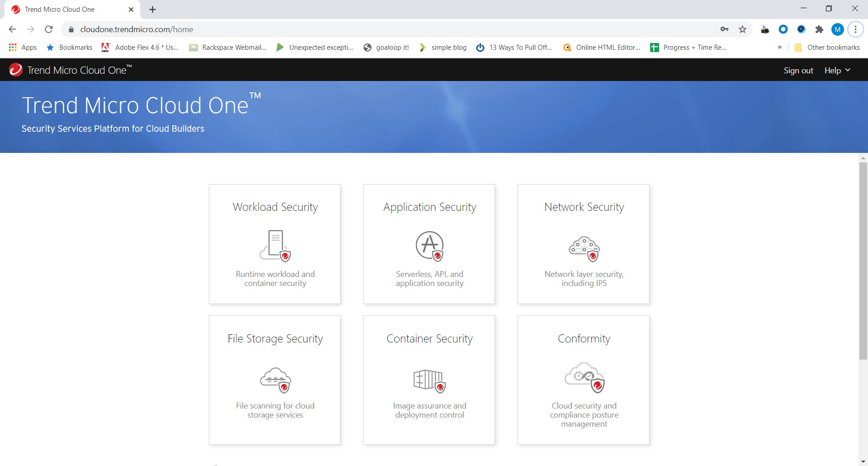Sign out of Cloud One
Image resolution: width=868 pixels, height=466 pixels.
[x=798, y=70]
